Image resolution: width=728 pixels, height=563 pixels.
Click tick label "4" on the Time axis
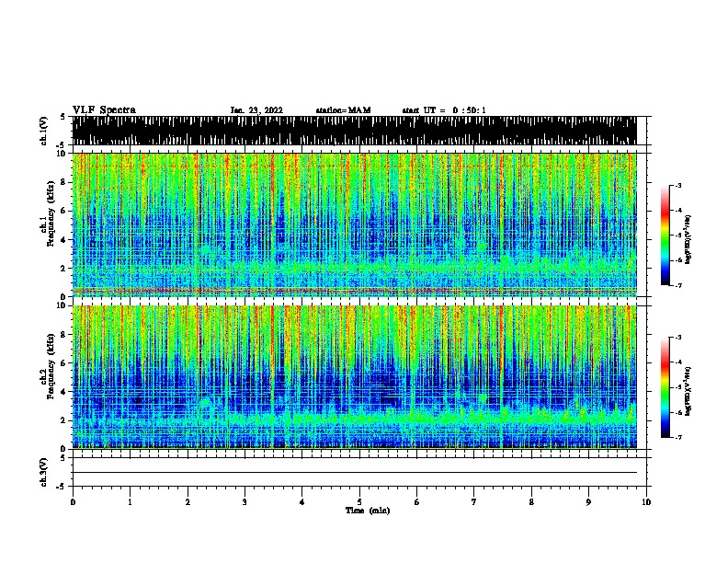tap(301, 501)
